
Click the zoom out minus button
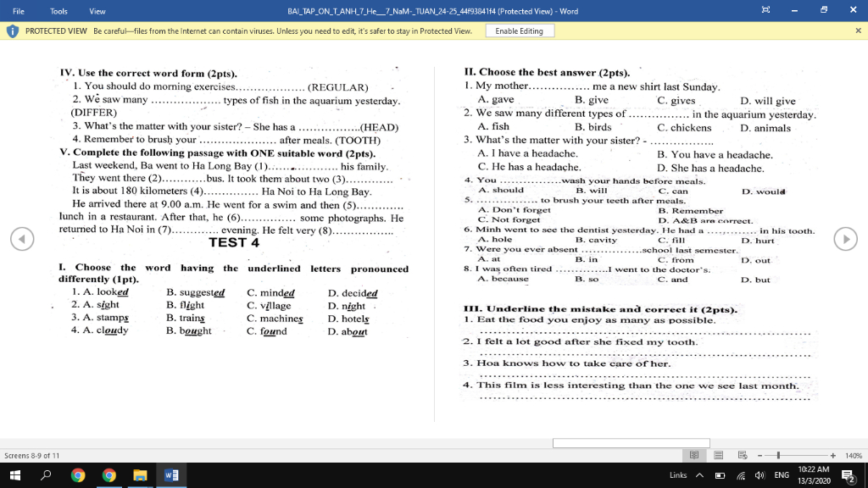tap(760, 455)
